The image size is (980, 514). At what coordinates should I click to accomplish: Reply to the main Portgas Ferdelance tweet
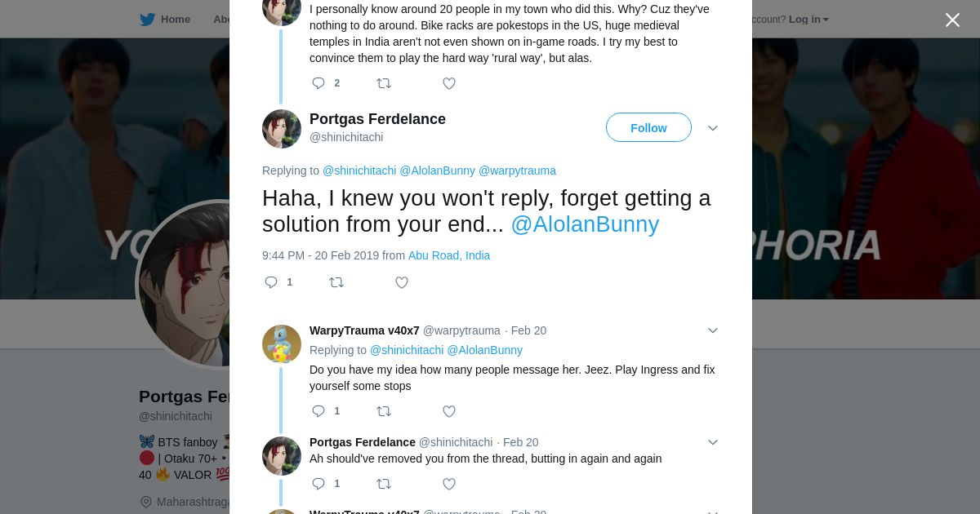(272, 282)
